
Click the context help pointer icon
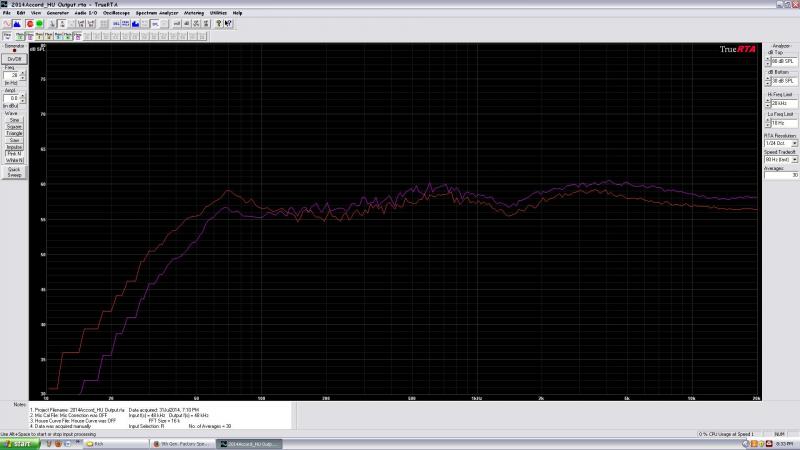[229, 23]
